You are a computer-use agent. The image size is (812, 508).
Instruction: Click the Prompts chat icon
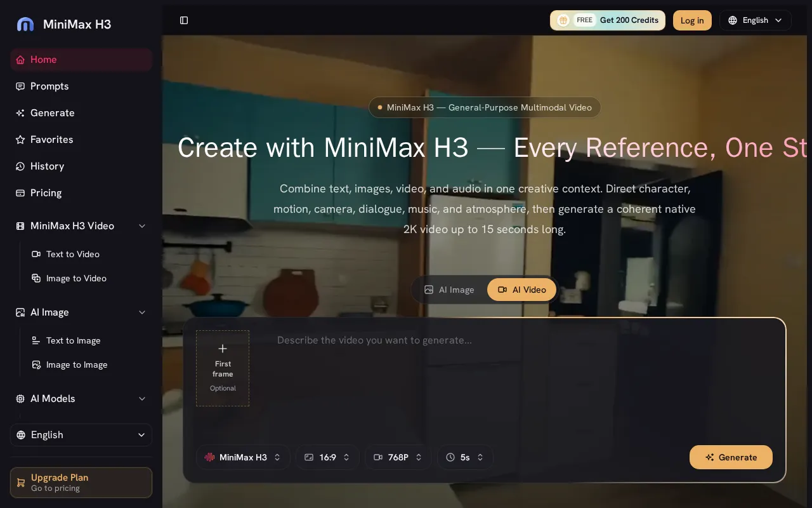(x=20, y=86)
